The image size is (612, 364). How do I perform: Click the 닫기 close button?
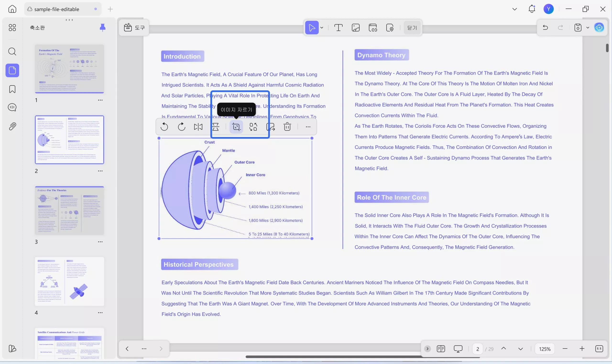click(x=412, y=28)
